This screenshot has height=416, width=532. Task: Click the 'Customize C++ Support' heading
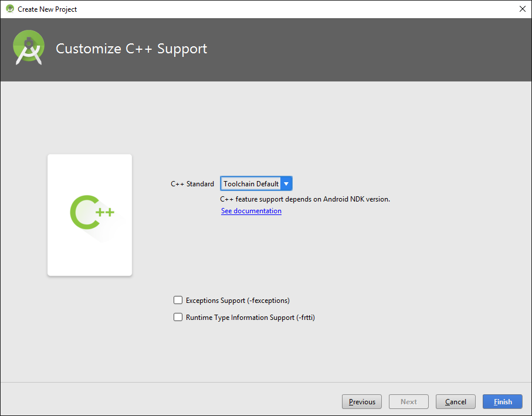click(x=131, y=49)
